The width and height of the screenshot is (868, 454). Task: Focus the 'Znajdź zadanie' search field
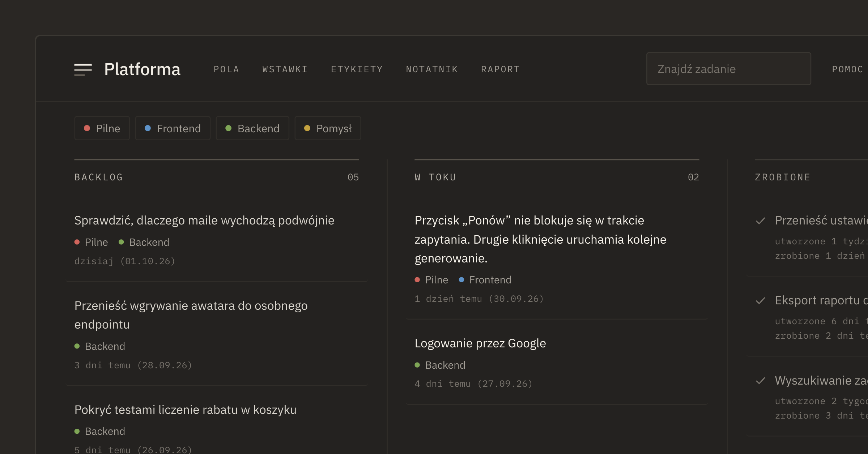[x=728, y=69]
